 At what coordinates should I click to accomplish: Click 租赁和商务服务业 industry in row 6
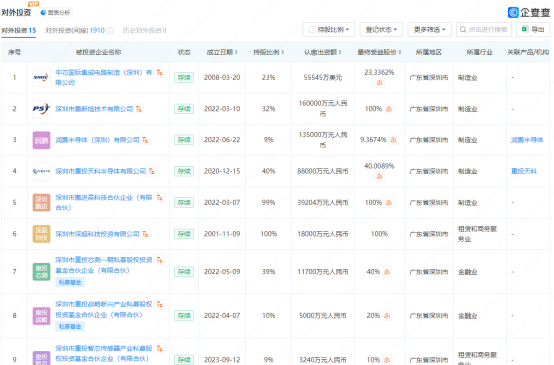(477, 234)
